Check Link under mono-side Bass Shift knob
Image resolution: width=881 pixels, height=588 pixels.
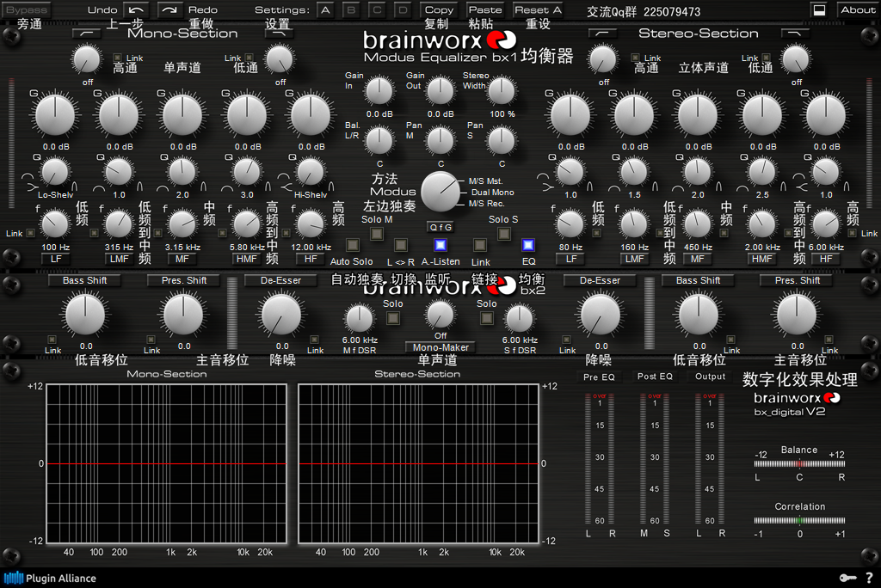(x=52, y=340)
